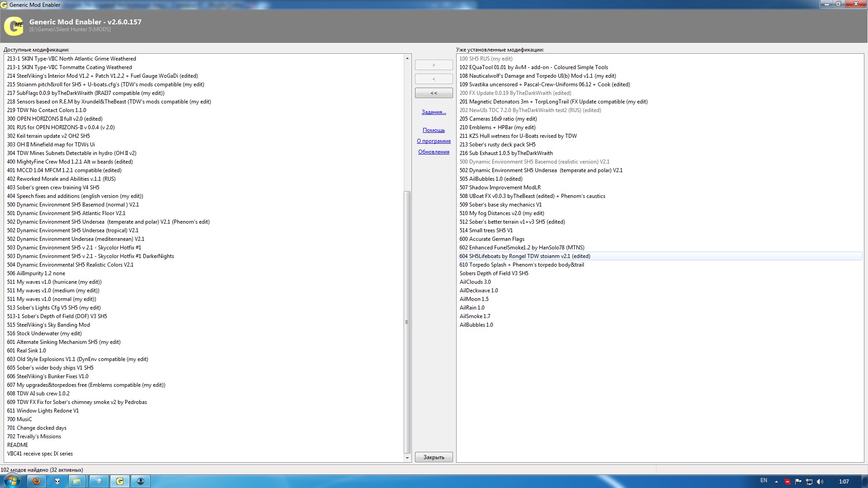
Task: Select installed '600 Accurate German Flags'
Action: [x=492, y=239]
